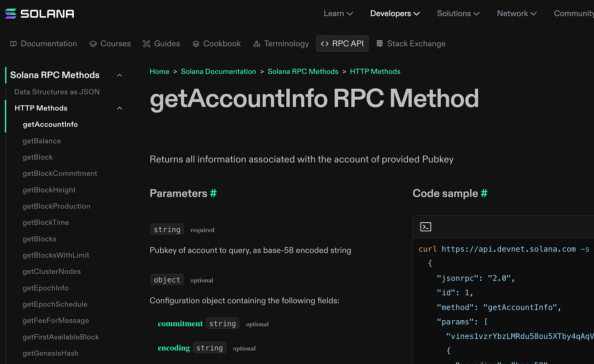Image resolution: width=594 pixels, height=364 pixels.
Task: Select getBlocks in the sidebar
Action: pyautogui.click(x=39, y=239)
